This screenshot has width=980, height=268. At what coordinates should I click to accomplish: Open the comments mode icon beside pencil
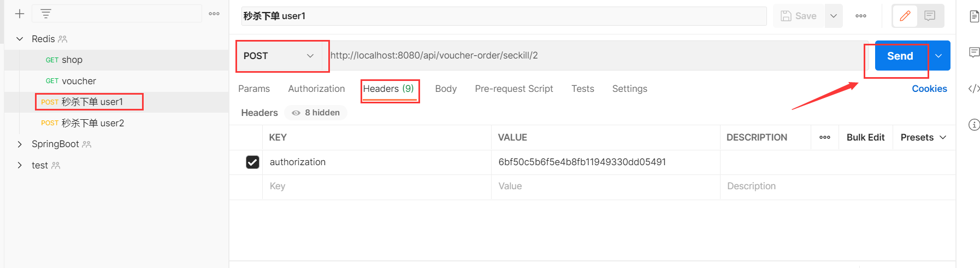click(930, 16)
